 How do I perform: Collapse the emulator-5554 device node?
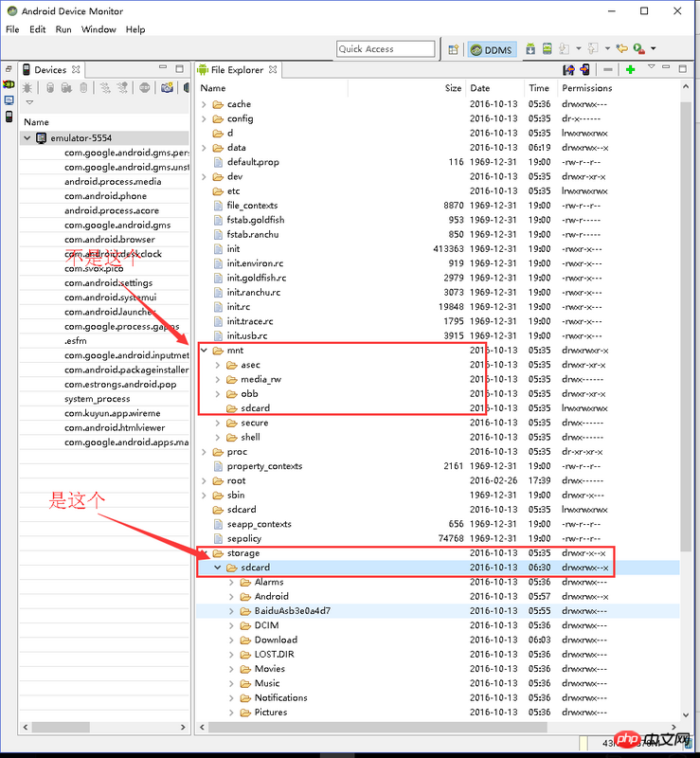[27, 138]
